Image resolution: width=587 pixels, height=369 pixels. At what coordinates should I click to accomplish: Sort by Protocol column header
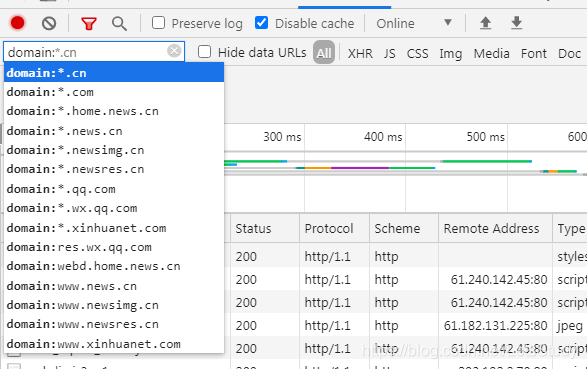tap(334, 228)
